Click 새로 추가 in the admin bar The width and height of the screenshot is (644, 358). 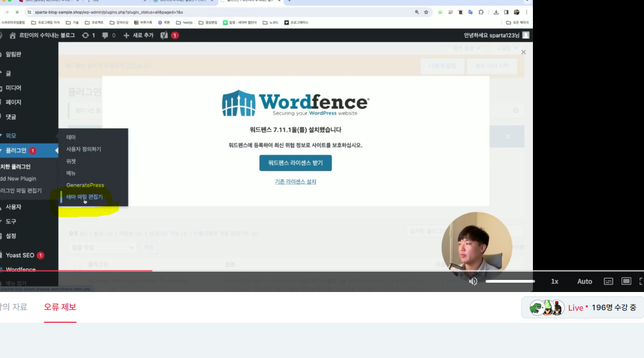[139, 35]
